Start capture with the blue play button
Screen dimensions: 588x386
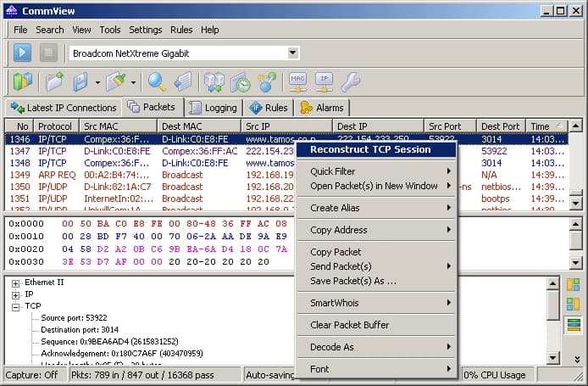coord(23,53)
